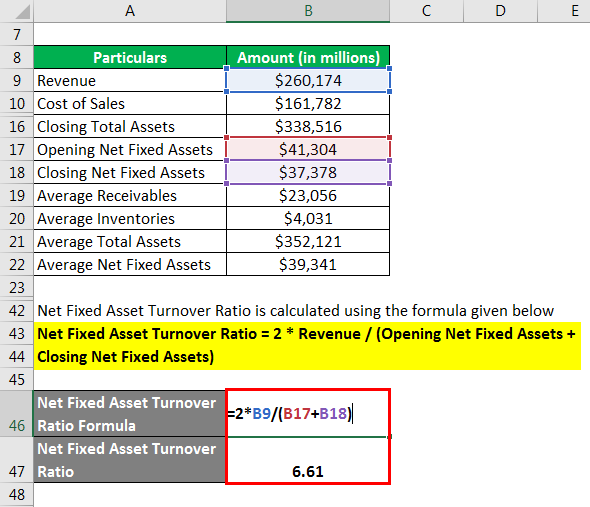Select the 6.61 result cell
Viewport: 590px width, 507px height.
[x=308, y=460]
